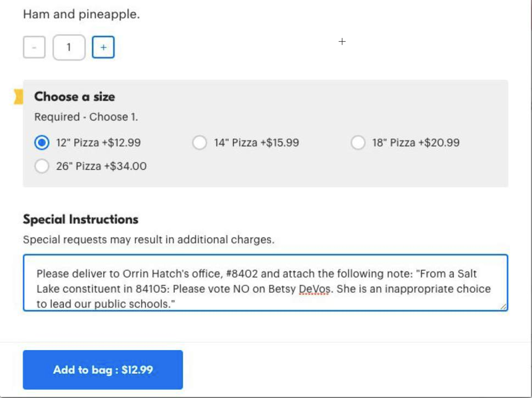
Task: Choose the 14" Pizza +$15.99 option
Action: pos(199,143)
